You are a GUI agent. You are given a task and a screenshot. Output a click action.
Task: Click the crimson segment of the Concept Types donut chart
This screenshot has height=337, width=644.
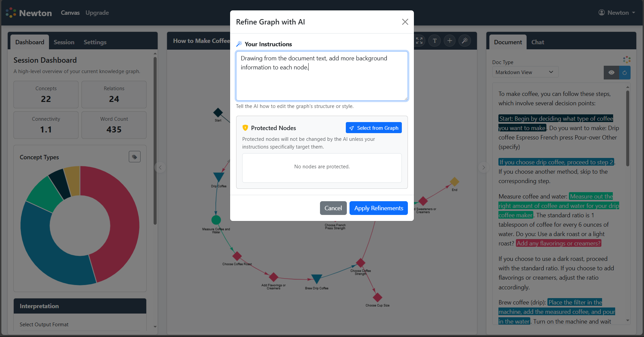tap(121, 215)
